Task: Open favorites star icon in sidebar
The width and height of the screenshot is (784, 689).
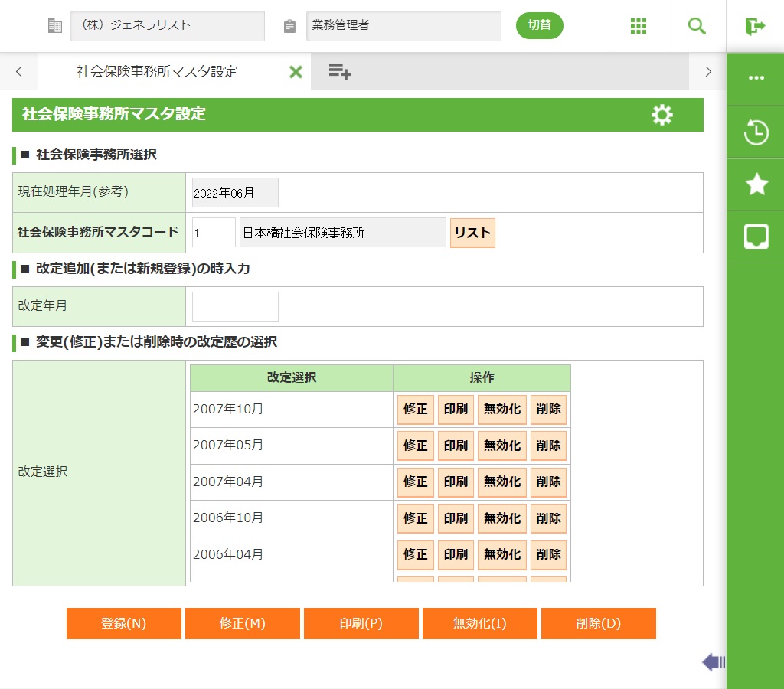Action: point(756,184)
